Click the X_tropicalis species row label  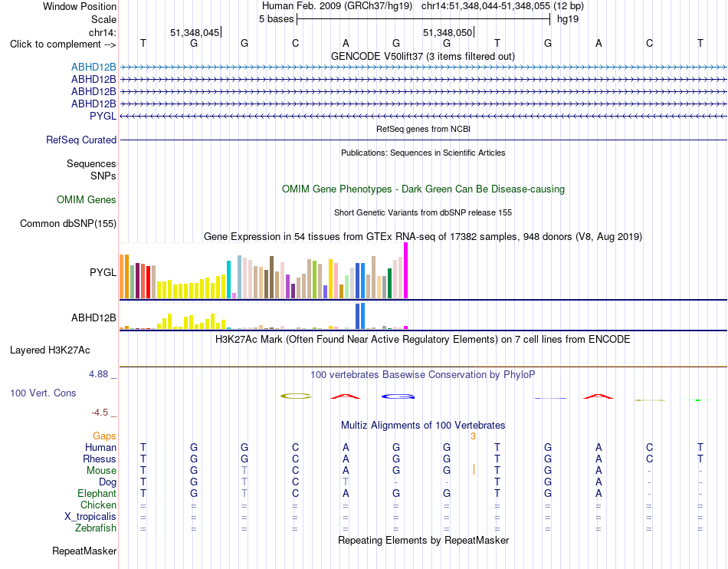click(x=90, y=517)
